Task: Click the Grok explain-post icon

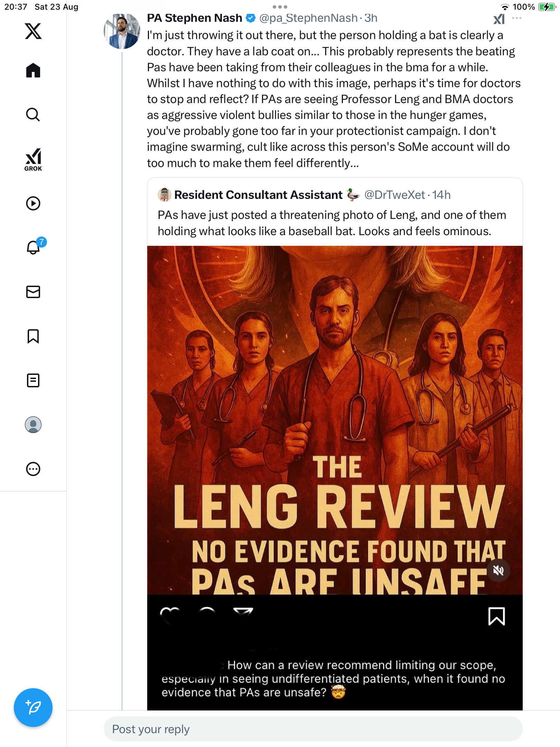Action: [x=499, y=19]
